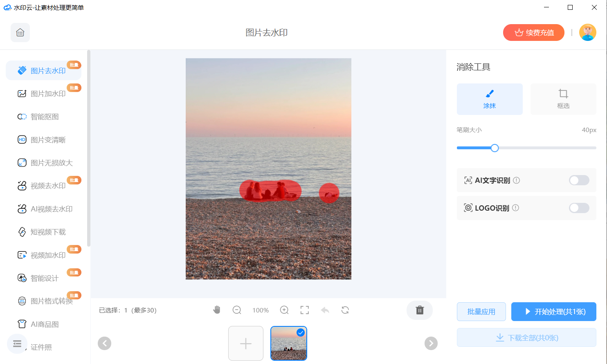
Task: Delete the selected image with trash icon
Action: 420,310
